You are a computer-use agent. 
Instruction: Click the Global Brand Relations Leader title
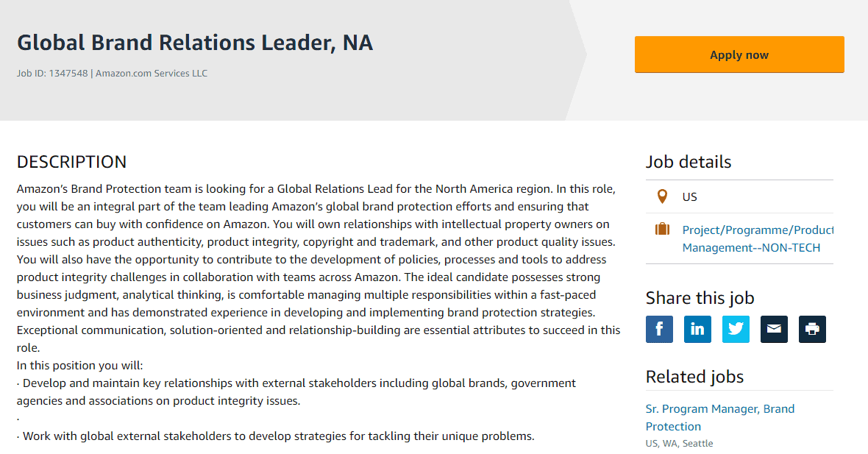195,43
